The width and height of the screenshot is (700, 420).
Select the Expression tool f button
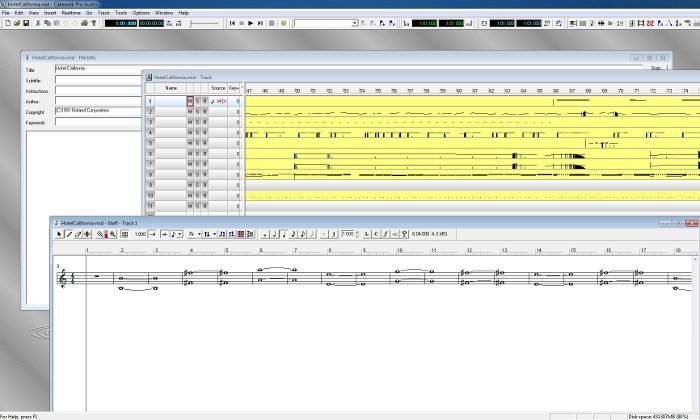click(x=386, y=234)
